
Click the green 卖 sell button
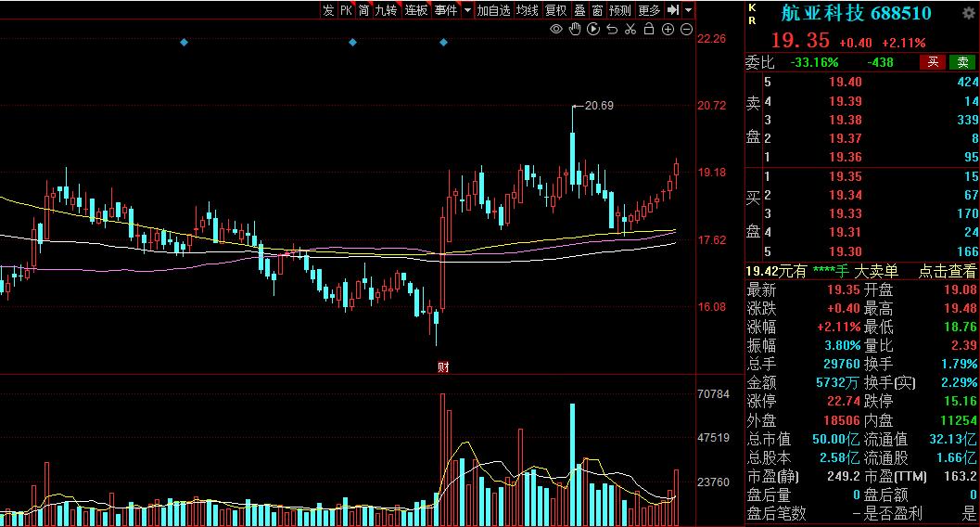962,62
